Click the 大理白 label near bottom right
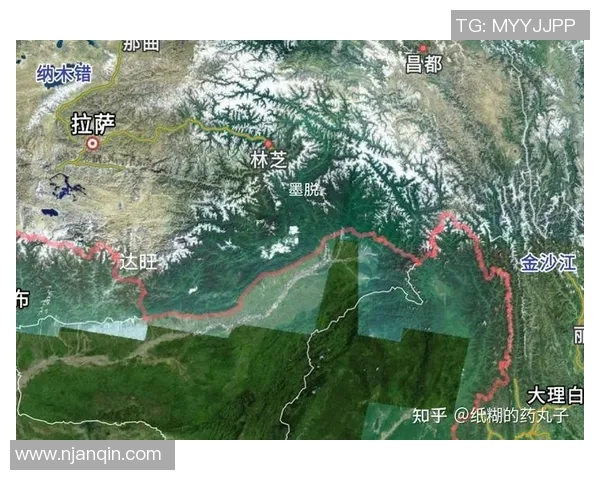 pyautogui.click(x=555, y=396)
